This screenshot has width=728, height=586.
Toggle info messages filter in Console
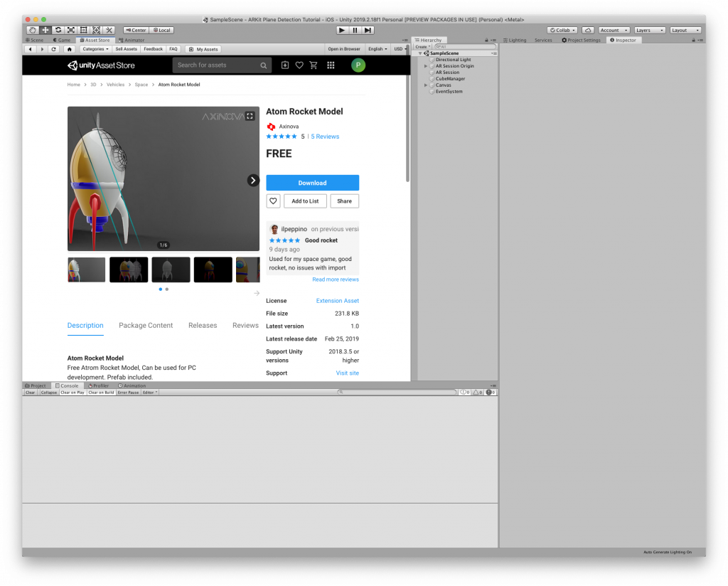[x=464, y=393]
